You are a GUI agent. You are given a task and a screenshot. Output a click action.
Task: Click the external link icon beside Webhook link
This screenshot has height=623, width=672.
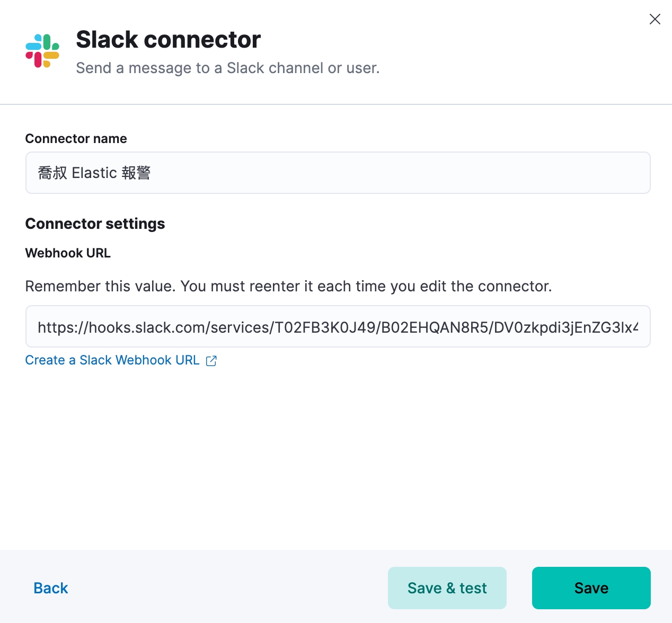[211, 361]
